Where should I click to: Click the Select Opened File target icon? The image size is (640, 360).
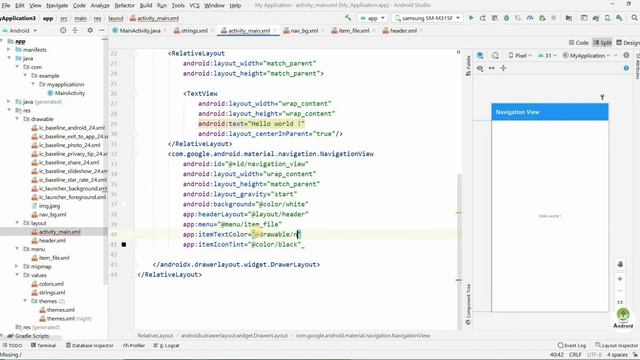[63, 30]
